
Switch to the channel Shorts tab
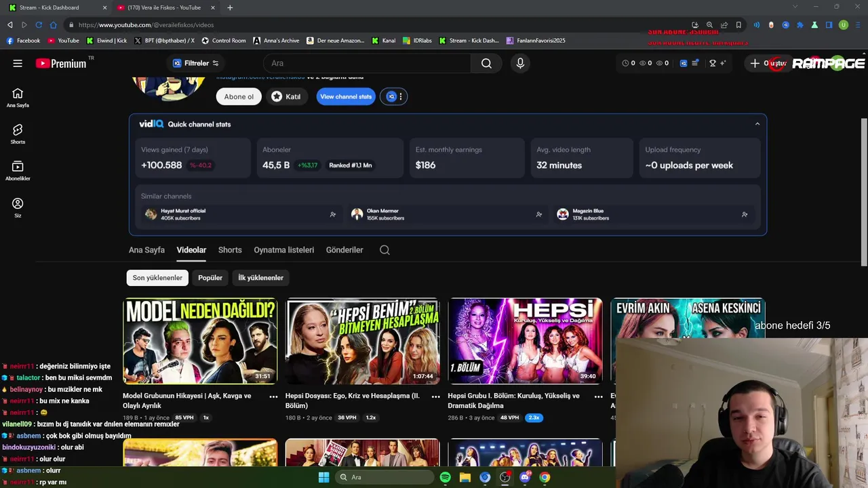(230, 250)
